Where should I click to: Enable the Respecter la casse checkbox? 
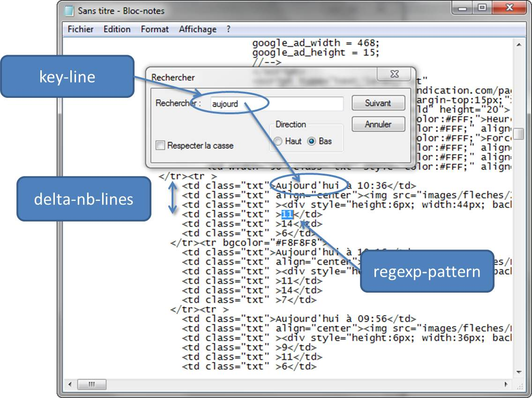coord(160,146)
